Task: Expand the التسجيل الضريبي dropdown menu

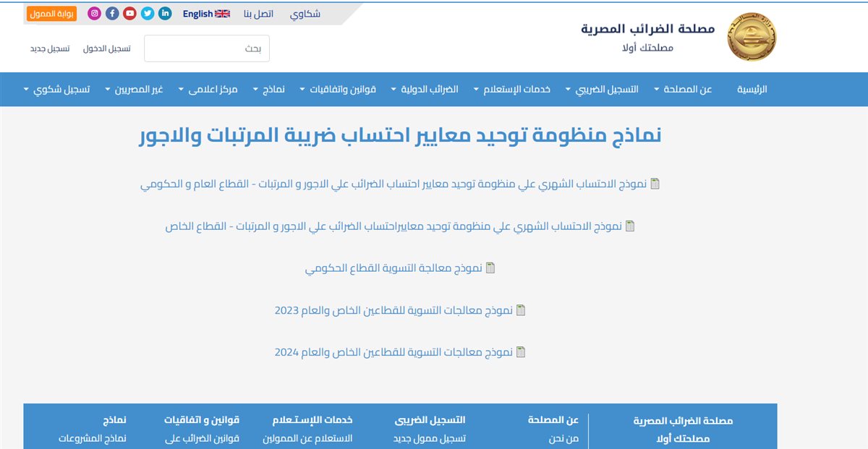Action: tap(602, 90)
